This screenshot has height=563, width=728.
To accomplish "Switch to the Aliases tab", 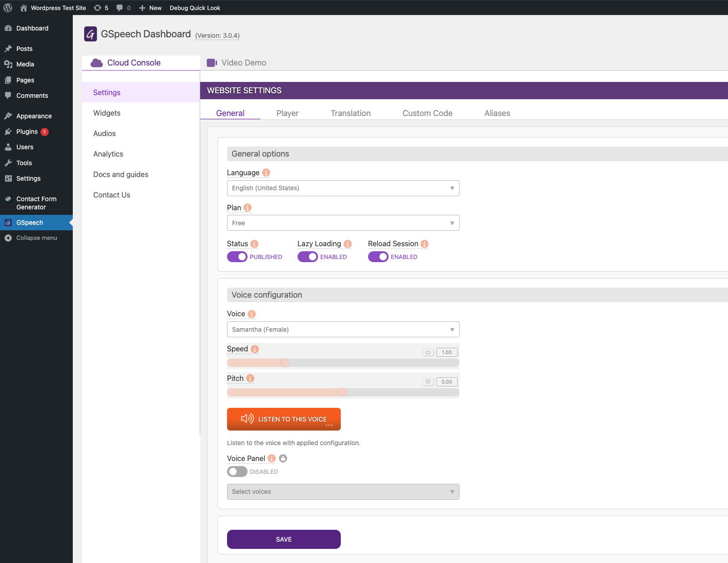I will click(497, 113).
